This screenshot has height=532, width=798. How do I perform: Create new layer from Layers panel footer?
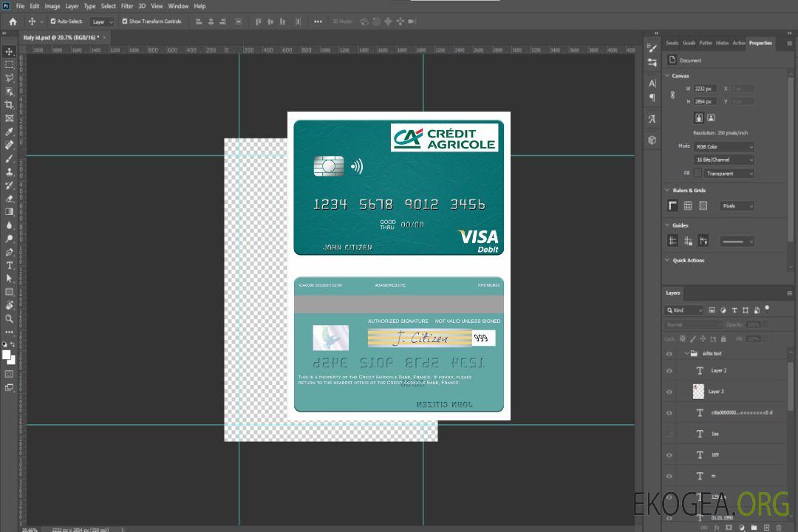pyautogui.click(x=766, y=528)
